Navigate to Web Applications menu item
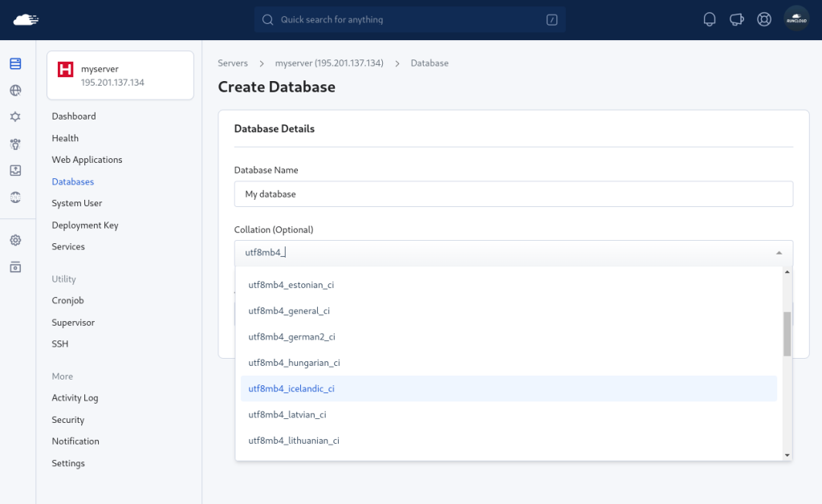The height and width of the screenshot is (504, 822). (x=87, y=160)
